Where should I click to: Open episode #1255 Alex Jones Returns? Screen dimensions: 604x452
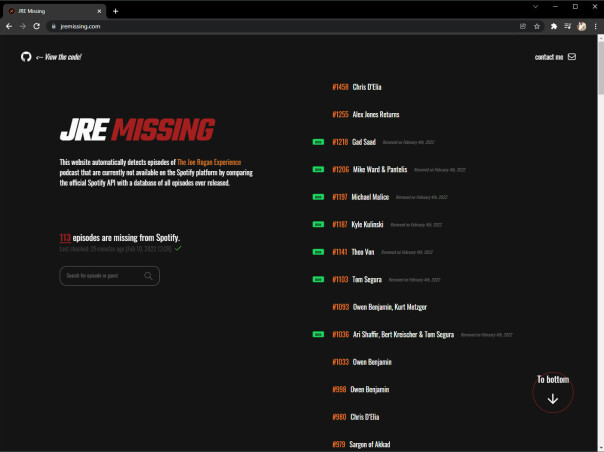point(366,114)
